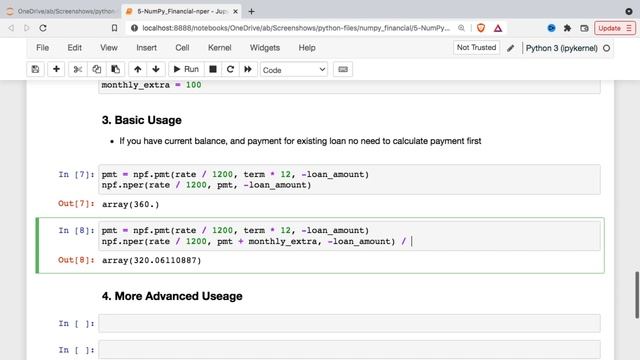Viewport: 640px width, 360px height.
Task: Click the dark profile circle icon top right
Action: click(x=629, y=11)
